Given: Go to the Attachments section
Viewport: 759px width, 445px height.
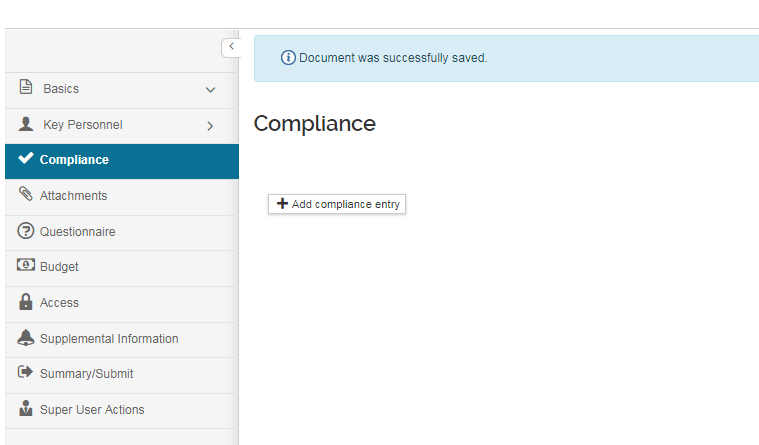Looking at the screenshot, I should (122, 197).
